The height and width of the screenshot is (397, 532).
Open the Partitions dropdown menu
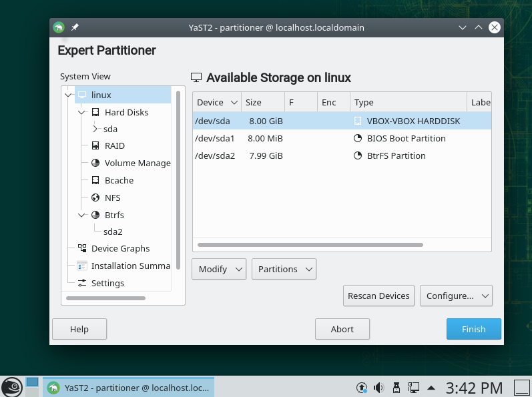284,269
